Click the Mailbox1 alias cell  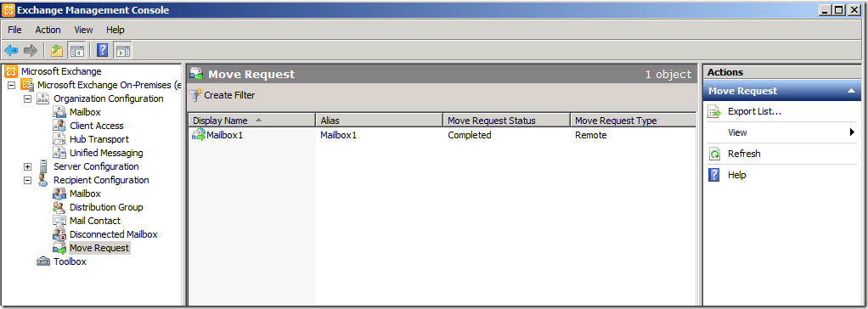(x=339, y=135)
